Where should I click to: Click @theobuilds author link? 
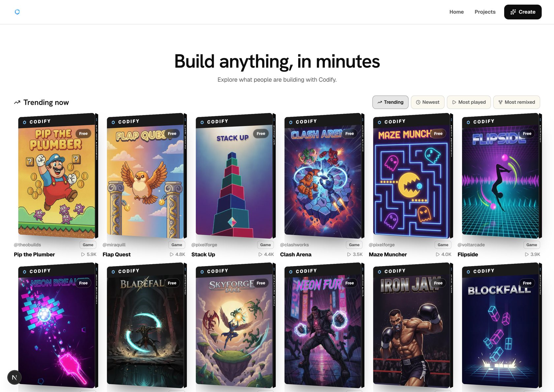(27, 245)
